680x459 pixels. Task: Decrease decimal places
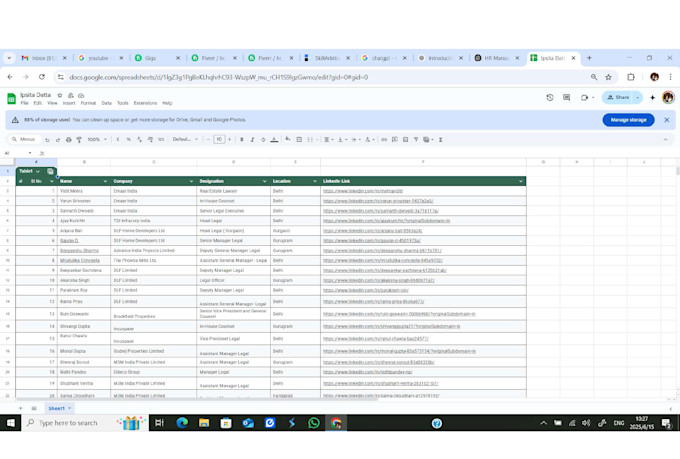click(x=139, y=140)
